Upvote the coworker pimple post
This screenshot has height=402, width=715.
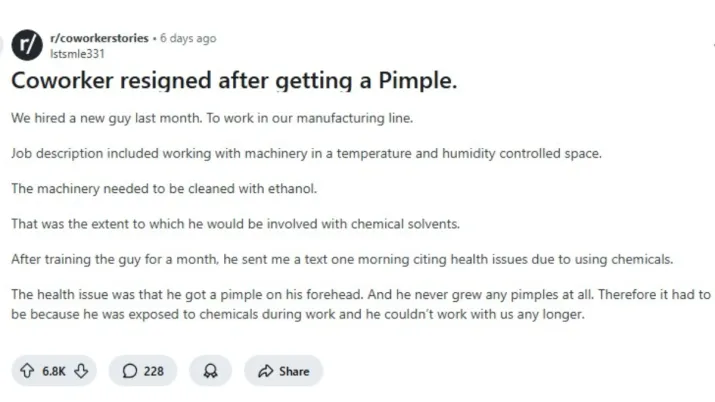click(x=27, y=371)
